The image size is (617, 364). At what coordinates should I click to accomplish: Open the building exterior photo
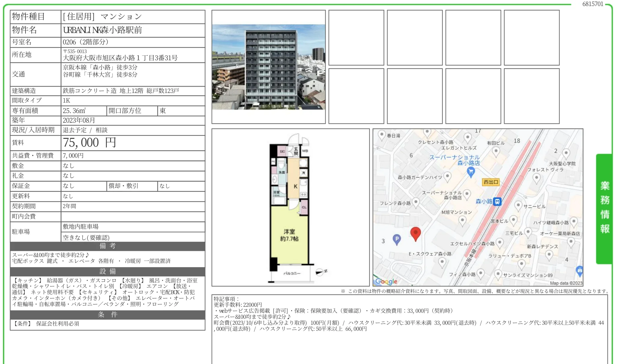pos(269,67)
